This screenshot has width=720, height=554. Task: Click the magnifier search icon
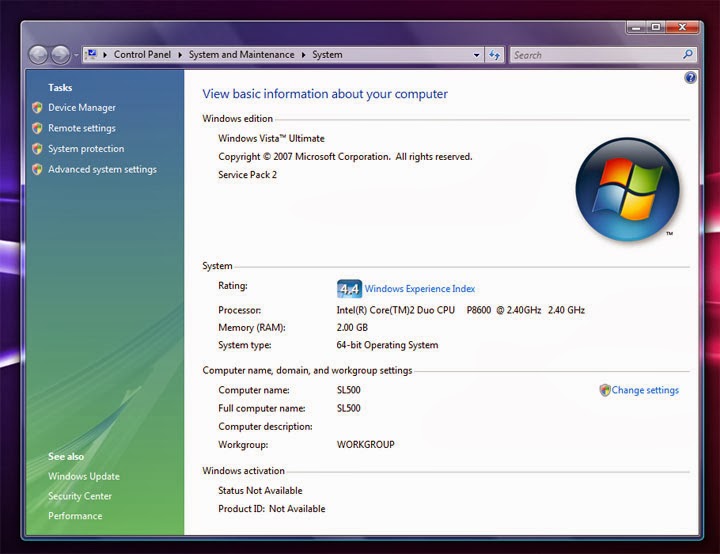click(688, 55)
